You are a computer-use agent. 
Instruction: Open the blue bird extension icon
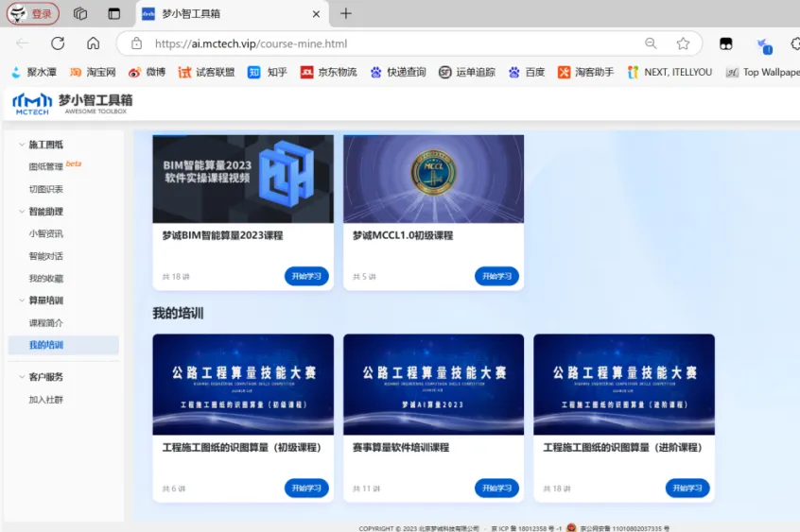pyautogui.click(x=764, y=45)
